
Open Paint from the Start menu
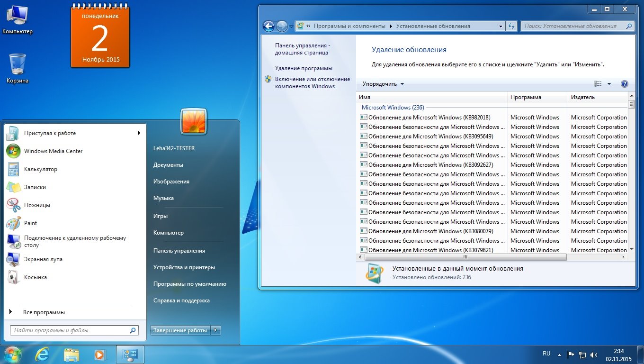tap(30, 223)
